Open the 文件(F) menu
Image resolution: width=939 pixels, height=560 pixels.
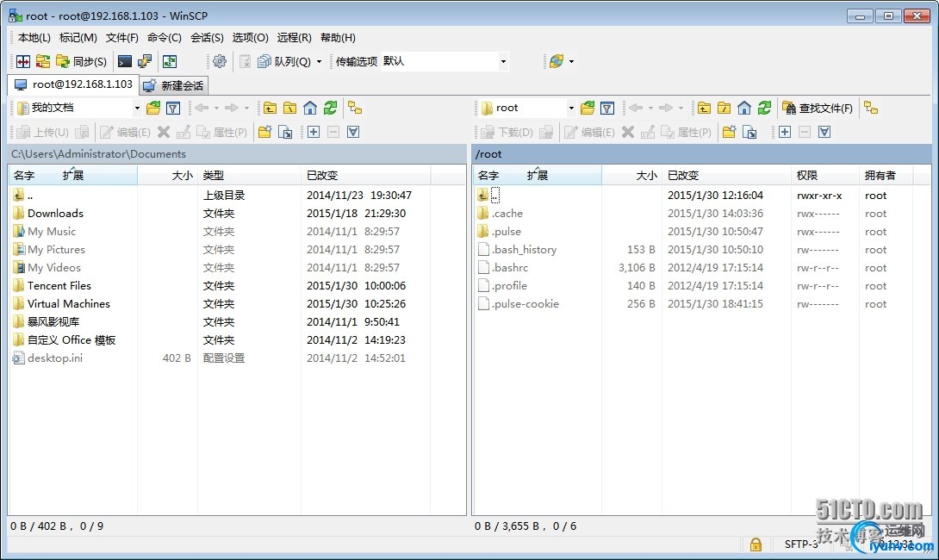[122, 38]
